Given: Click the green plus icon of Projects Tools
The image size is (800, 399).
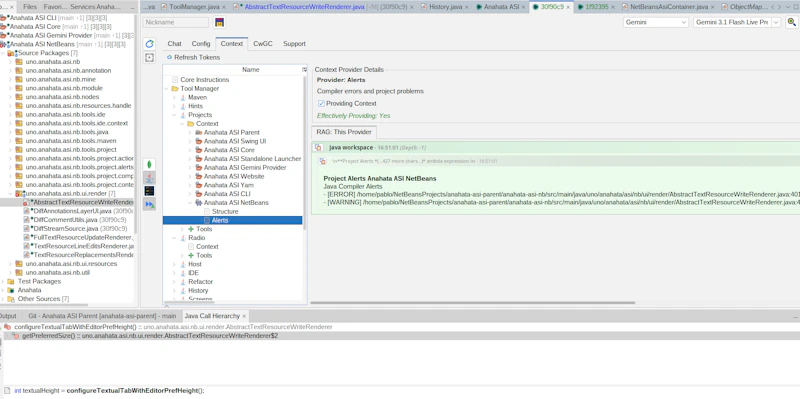Looking at the screenshot, I should pyautogui.click(x=191, y=229).
